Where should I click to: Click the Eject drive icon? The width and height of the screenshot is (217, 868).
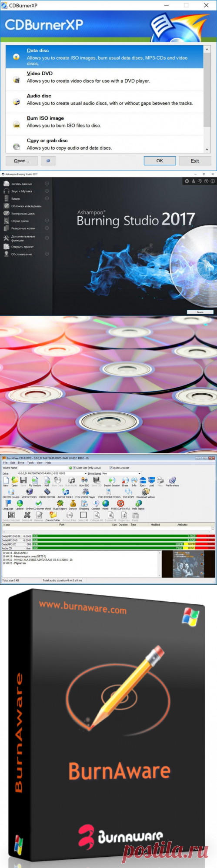tap(143, 481)
